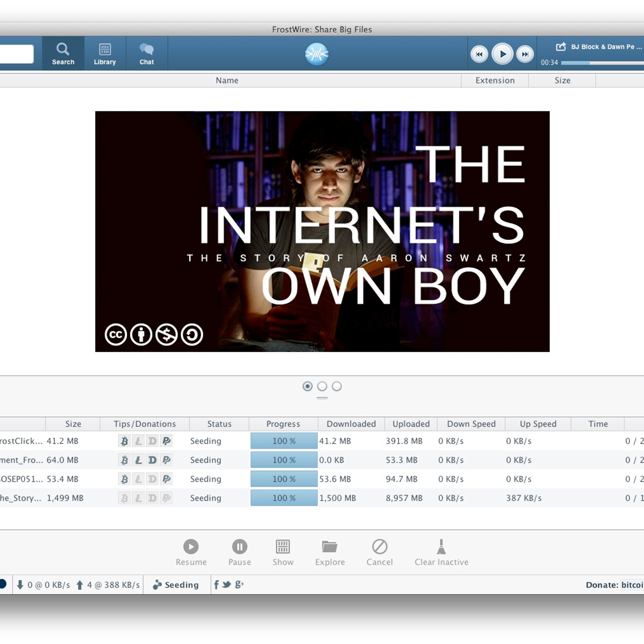Image resolution: width=644 pixels, height=644 pixels.
Task: Tip with Dogecoin on ment_Fro row
Action: click(x=152, y=460)
